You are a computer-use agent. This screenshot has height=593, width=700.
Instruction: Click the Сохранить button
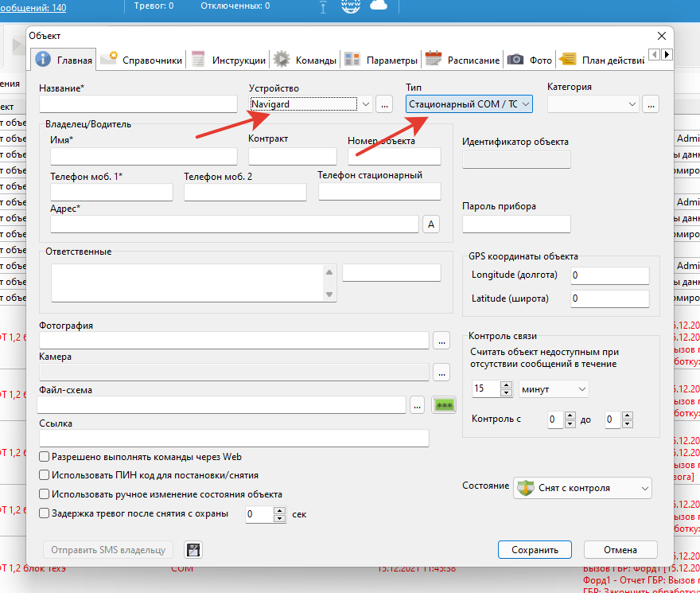click(535, 550)
